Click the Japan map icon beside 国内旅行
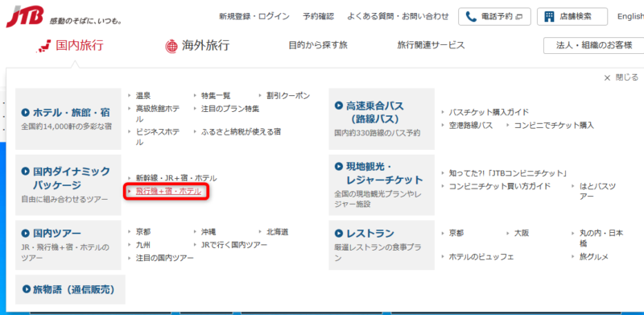Screen dimensions: 644x315 pyautogui.click(x=43, y=46)
